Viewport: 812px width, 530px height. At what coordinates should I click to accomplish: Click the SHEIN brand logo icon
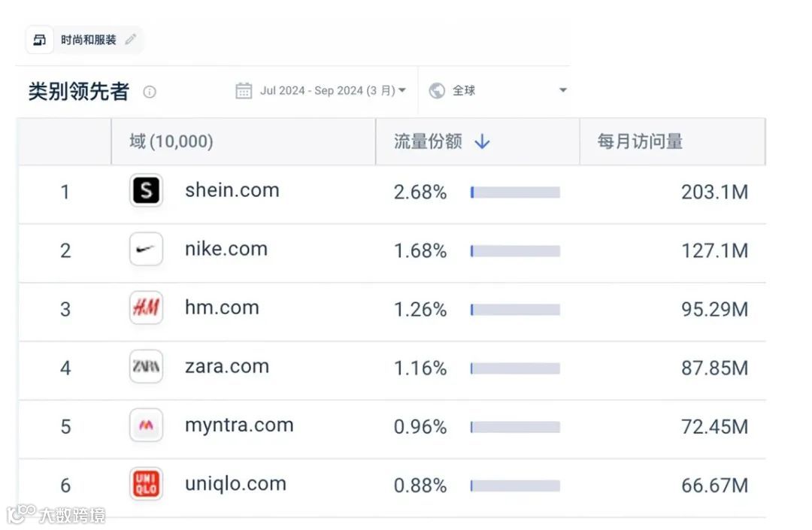tap(146, 191)
